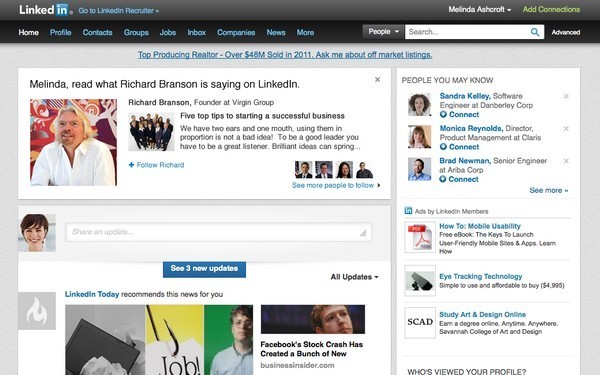600x375 pixels.
Task: Go to the Home tab
Action: [29, 33]
